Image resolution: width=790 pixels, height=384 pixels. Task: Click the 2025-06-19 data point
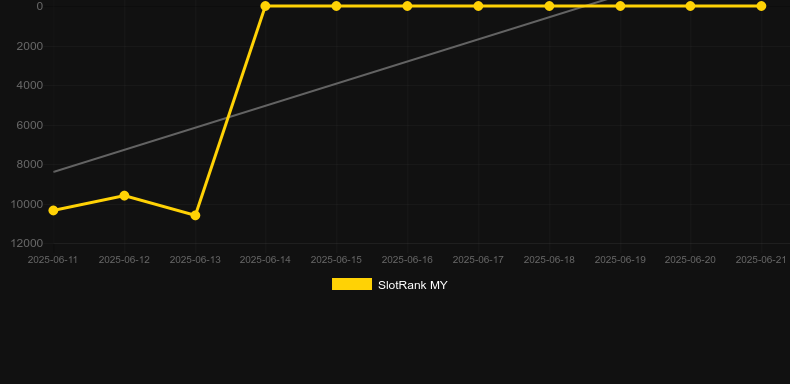621,6
